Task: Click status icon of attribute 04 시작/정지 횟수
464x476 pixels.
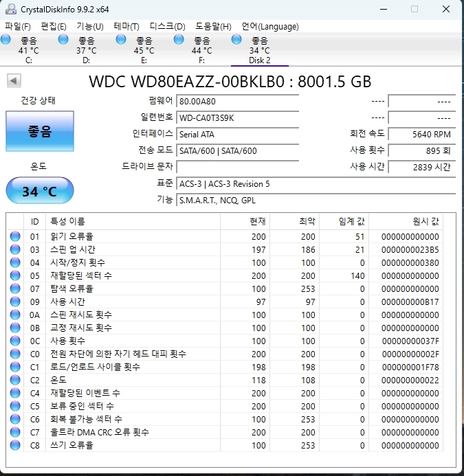Action: (15, 262)
